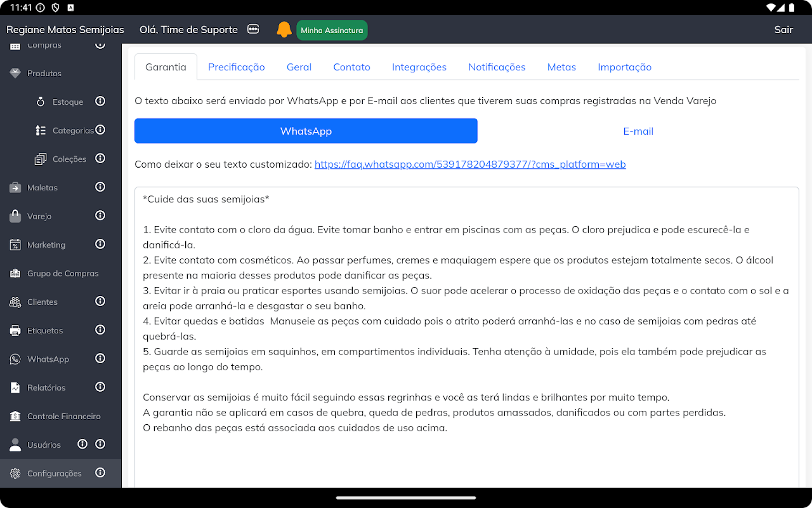Click the Configurações gear icon
This screenshot has height=508, width=812.
click(x=15, y=473)
